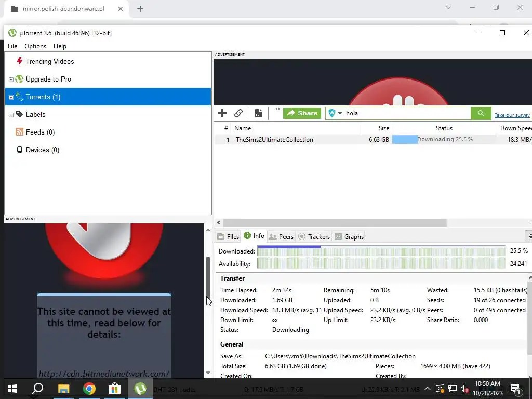Screen dimensions: 532x399
Task: Open File Explorer from taskbar
Action: point(63,389)
